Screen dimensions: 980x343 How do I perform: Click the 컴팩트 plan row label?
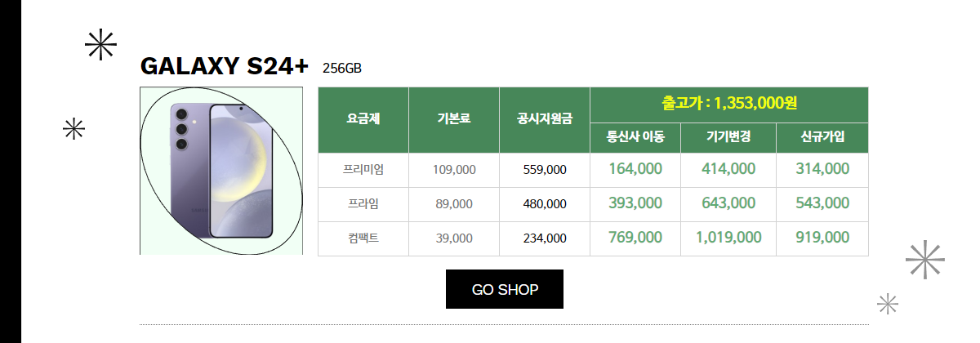(363, 238)
